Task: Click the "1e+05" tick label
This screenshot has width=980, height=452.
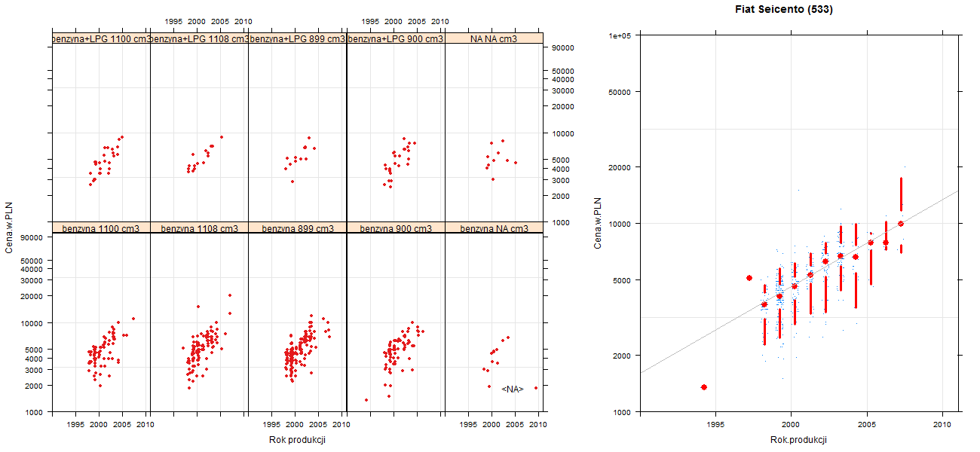Action: tap(620, 35)
